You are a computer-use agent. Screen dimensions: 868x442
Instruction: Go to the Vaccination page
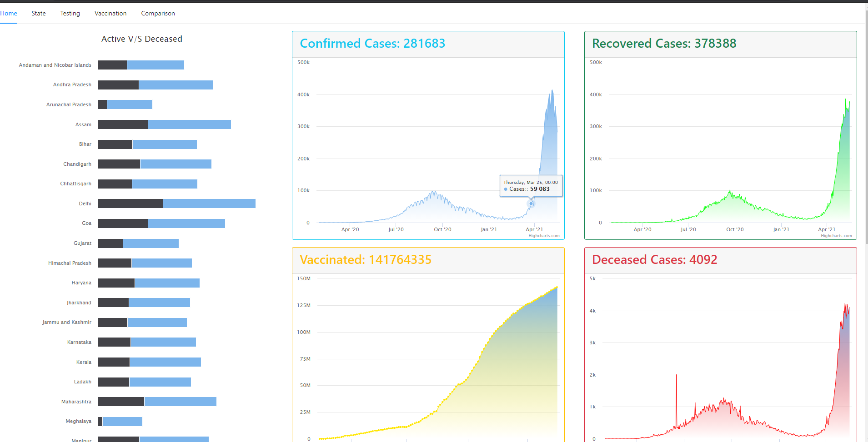110,13
